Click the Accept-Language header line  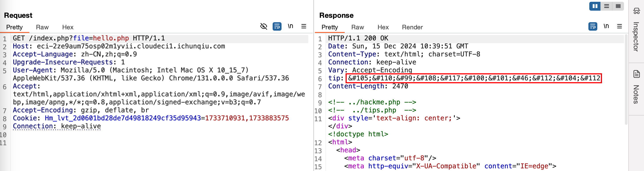point(75,54)
